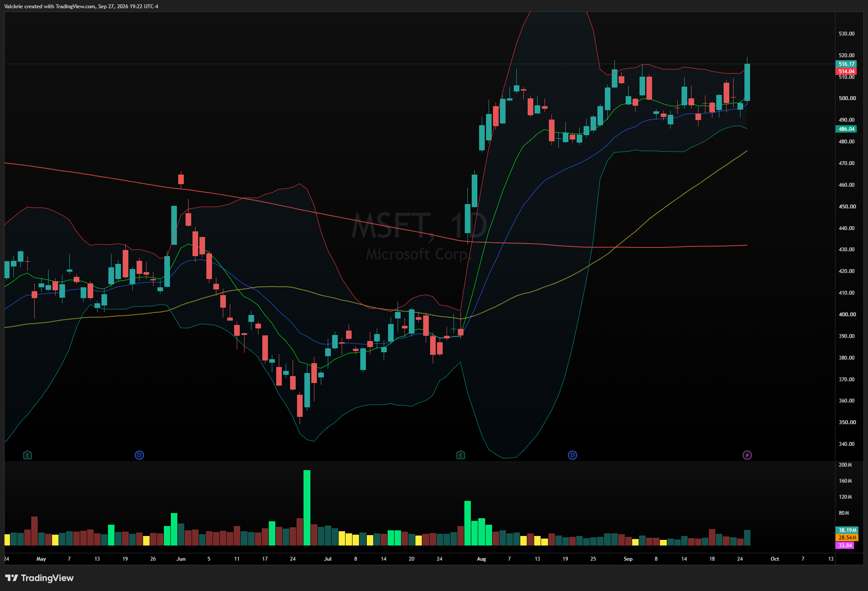Click the earnings E marker before August

460,455
